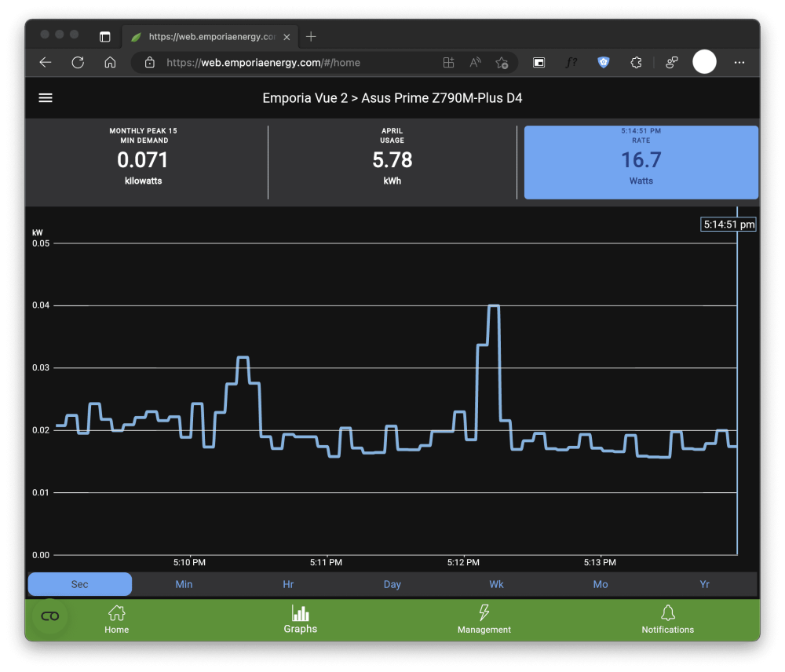This screenshot has width=785, height=672.
Task: Reload the page with browser refresh
Action: coord(78,63)
